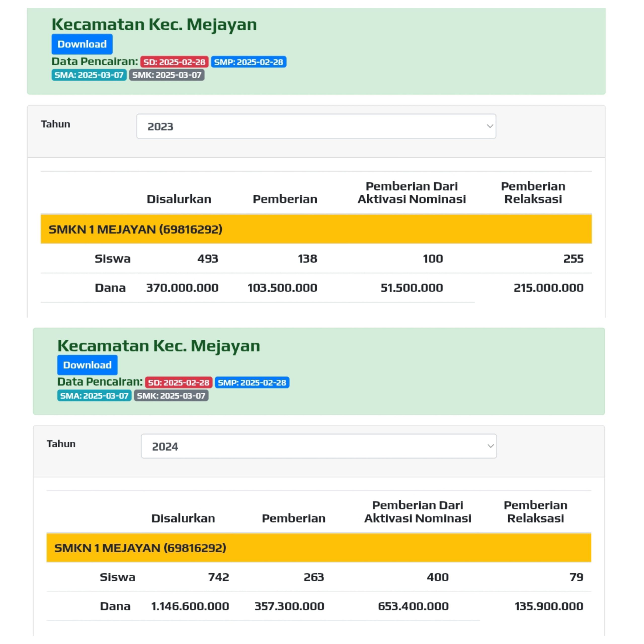The width and height of the screenshot is (644, 644).
Task: Click the gray SMK: 2025-03-07 badge in the 2024 section
Action: [171, 396]
